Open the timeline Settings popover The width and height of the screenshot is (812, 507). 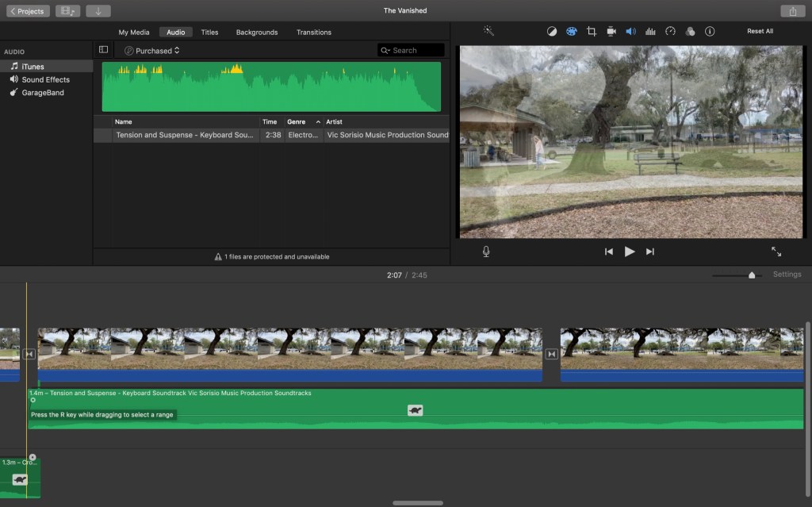coord(787,275)
